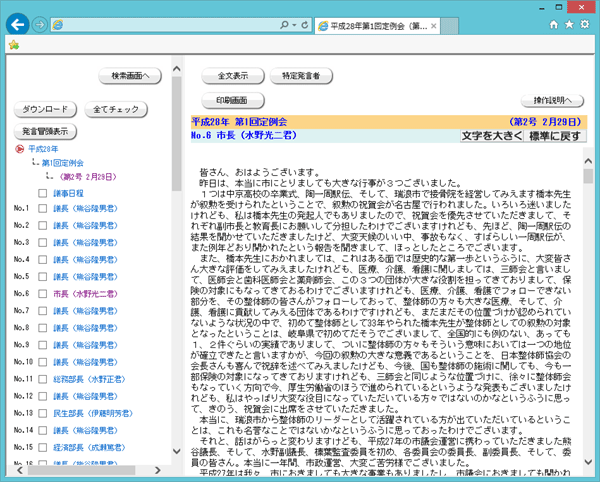Click the 検索画面へ button
This screenshot has width=600, height=482.
tap(130, 76)
